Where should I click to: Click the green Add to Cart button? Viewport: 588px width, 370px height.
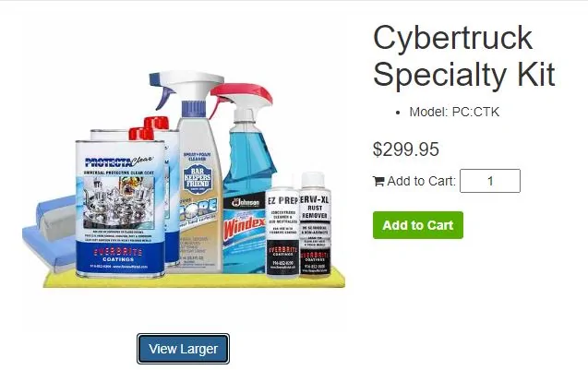(x=418, y=225)
